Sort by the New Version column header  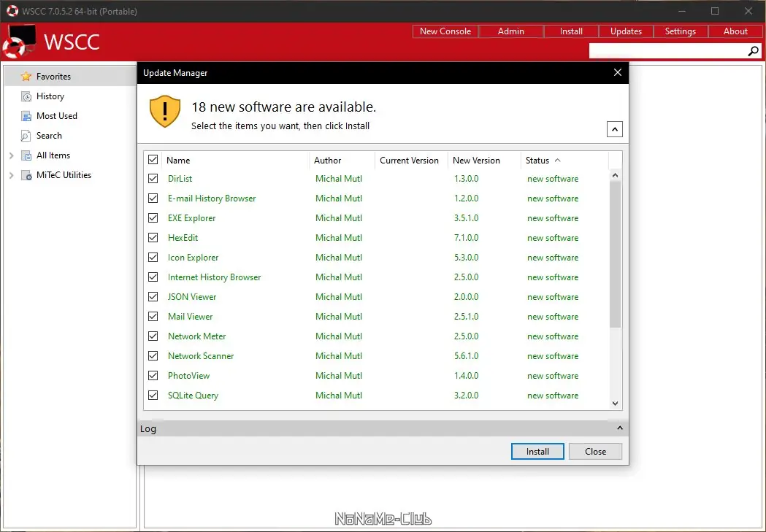click(484, 160)
